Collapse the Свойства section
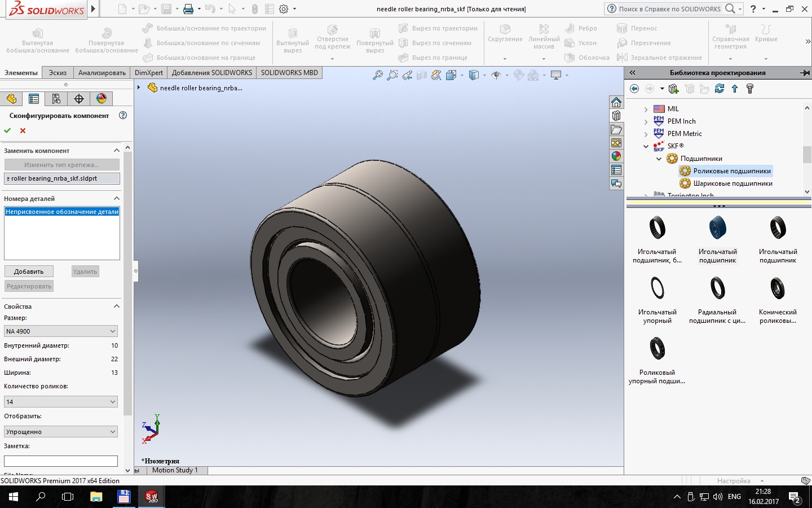Image resolution: width=812 pixels, height=508 pixels. [117, 306]
